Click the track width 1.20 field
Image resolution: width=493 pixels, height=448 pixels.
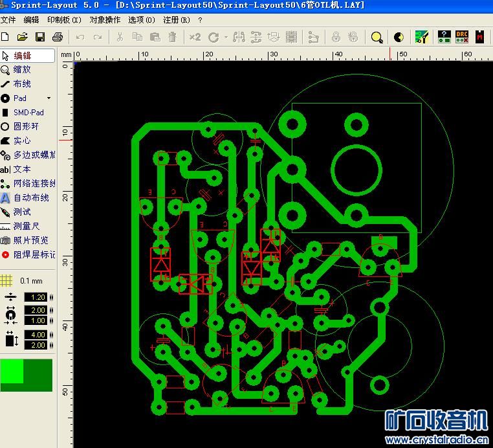click(x=35, y=297)
